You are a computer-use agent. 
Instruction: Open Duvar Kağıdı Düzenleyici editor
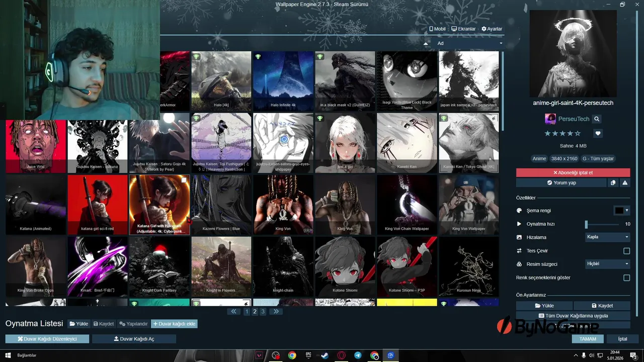pyautogui.click(x=47, y=339)
